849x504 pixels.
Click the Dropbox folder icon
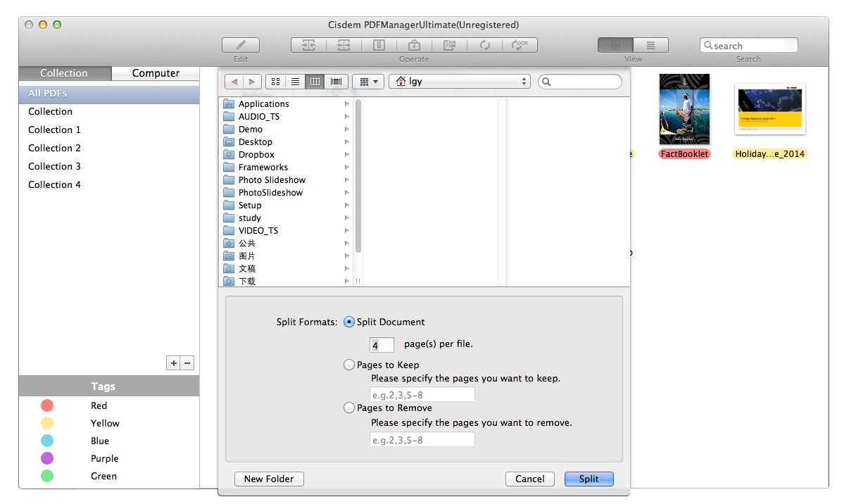(x=229, y=155)
